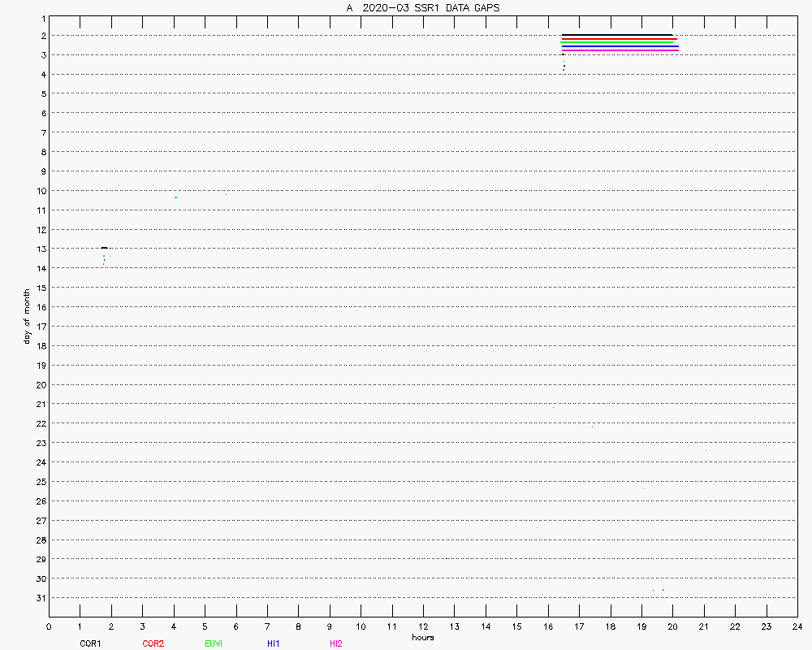812x650 pixels.
Task: Click the day 1 label on y-axis
Action: click(x=41, y=16)
